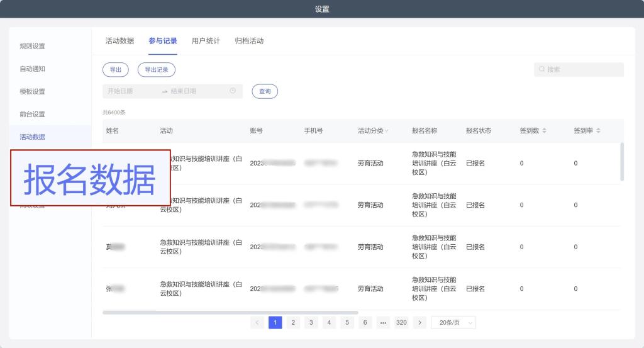Go to previous page using left arrow
Screen dimensions: 644x348
[257, 322]
